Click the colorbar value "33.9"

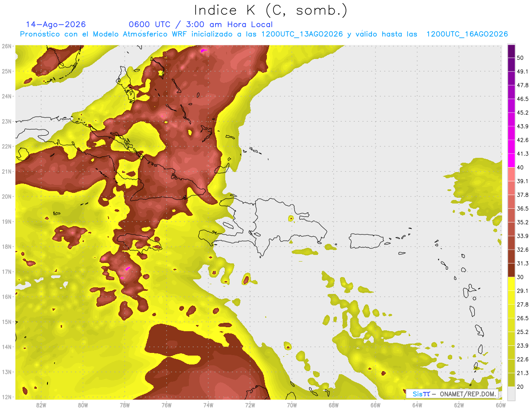coord(523,236)
